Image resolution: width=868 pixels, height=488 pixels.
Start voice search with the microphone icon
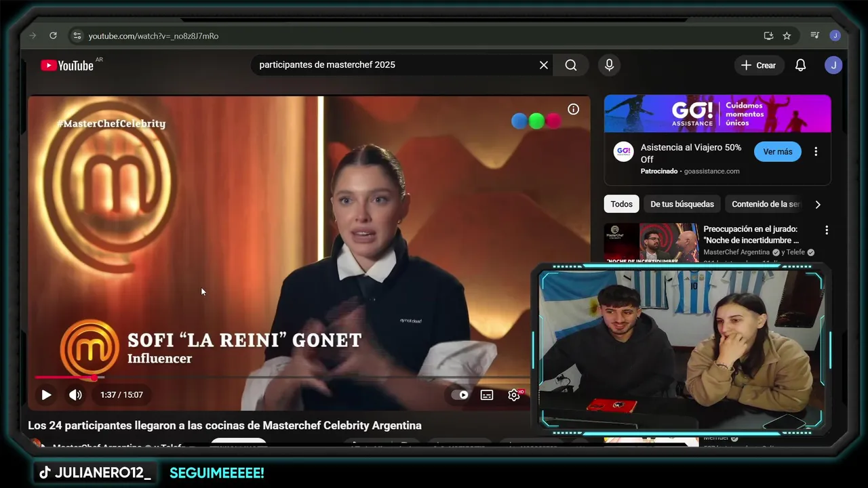[609, 65]
